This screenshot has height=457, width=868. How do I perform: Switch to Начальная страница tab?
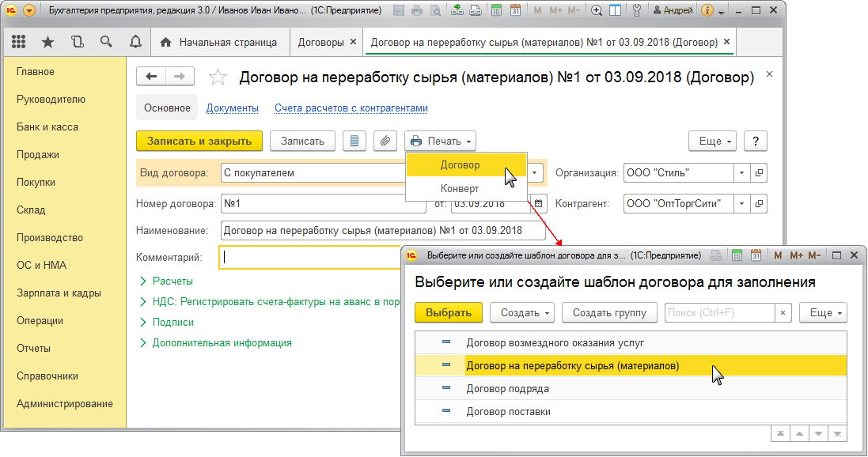click(218, 42)
